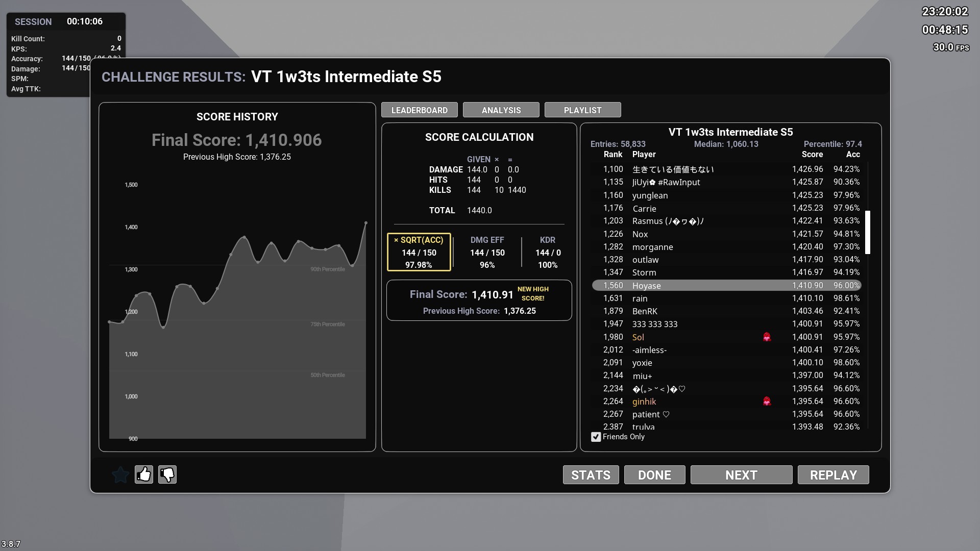Click the red badge icon beside Sol
Viewport: 980px width, 551px height.
tap(767, 337)
